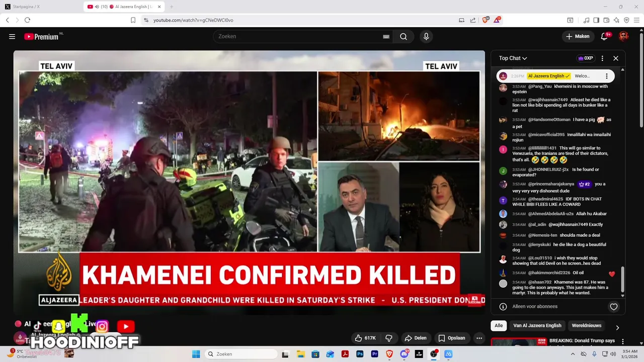644x362 pixels.
Task: Click the Opslaan save button
Action: (x=452, y=338)
